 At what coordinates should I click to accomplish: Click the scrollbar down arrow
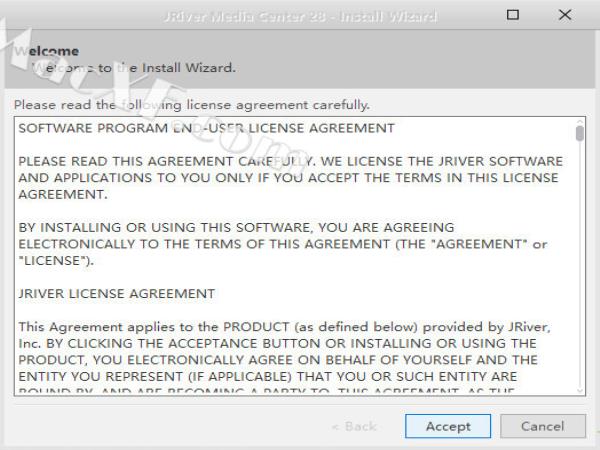tap(580, 391)
